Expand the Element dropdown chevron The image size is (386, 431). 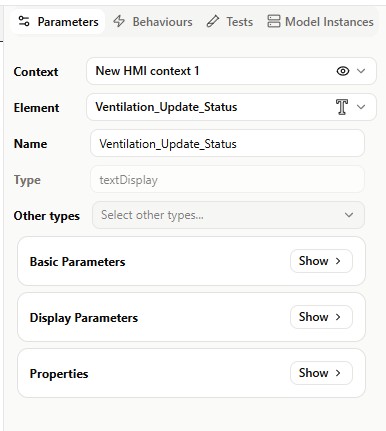click(x=361, y=107)
